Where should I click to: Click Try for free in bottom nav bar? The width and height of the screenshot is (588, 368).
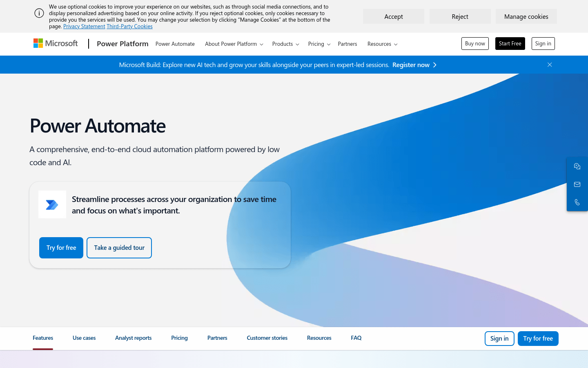[538, 339]
